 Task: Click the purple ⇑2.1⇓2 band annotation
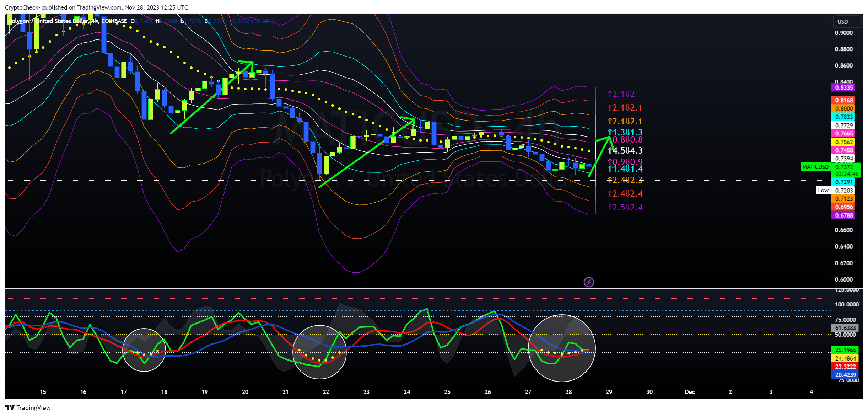pos(621,94)
